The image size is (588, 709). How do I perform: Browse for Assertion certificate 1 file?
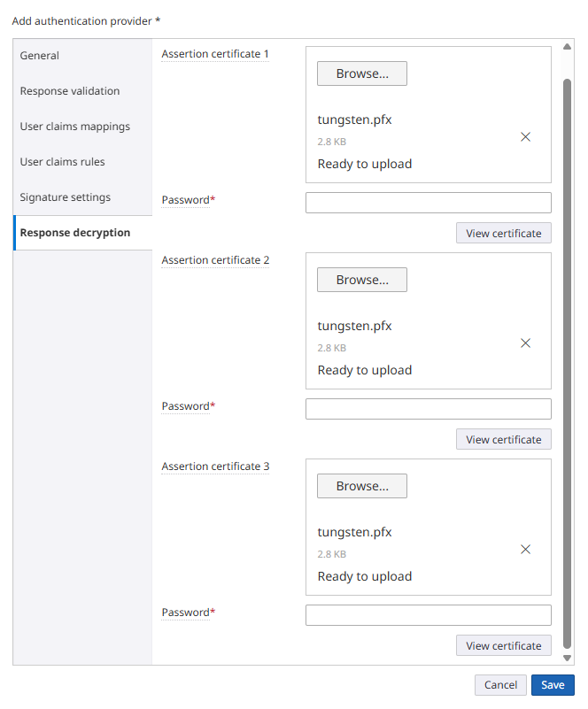(x=361, y=73)
